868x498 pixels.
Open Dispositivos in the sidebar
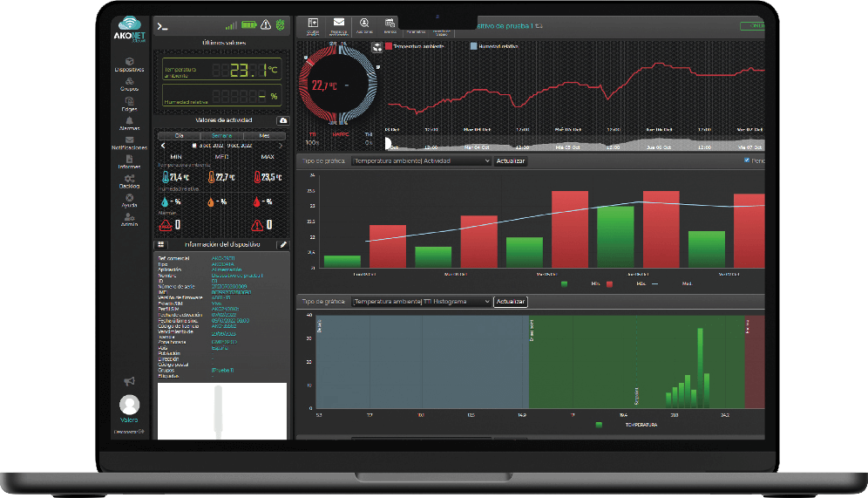pos(130,65)
